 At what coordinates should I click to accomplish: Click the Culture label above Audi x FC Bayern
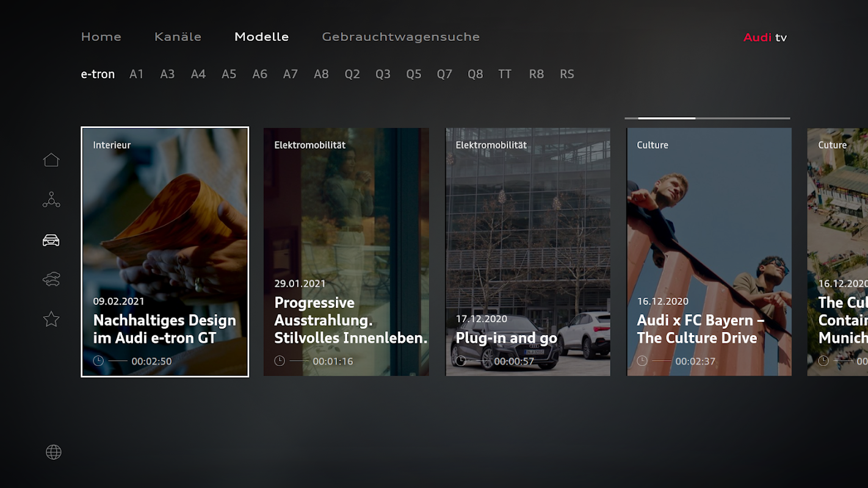pos(653,145)
